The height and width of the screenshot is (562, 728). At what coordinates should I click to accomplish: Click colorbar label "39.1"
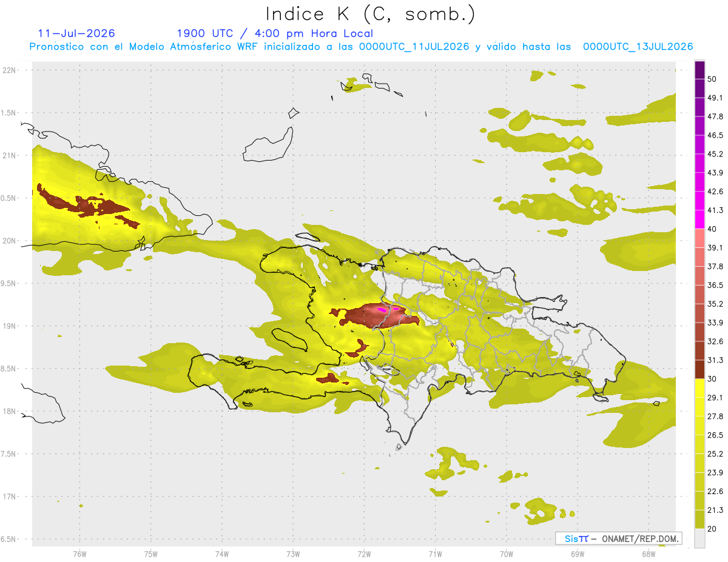point(716,247)
